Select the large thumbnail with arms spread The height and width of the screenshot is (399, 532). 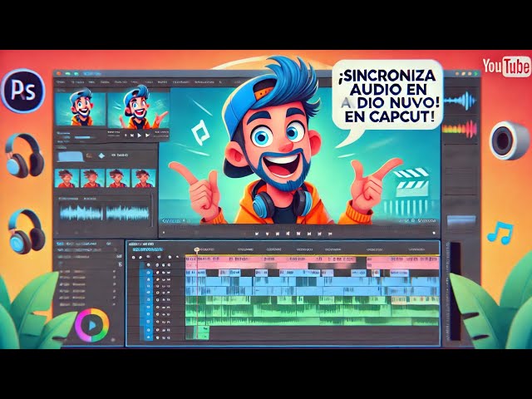pos(138,106)
